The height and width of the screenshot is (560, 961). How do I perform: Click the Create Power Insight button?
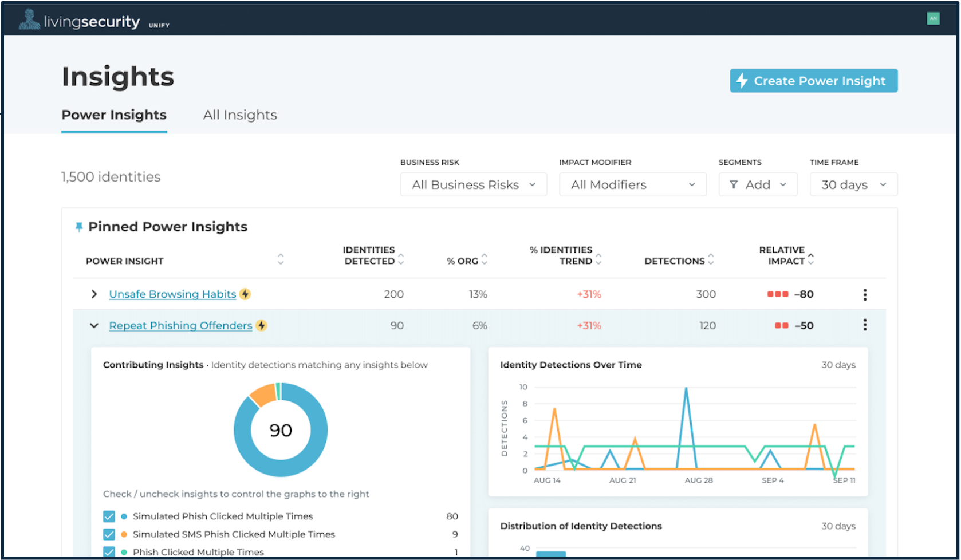pyautogui.click(x=813, y=80)
